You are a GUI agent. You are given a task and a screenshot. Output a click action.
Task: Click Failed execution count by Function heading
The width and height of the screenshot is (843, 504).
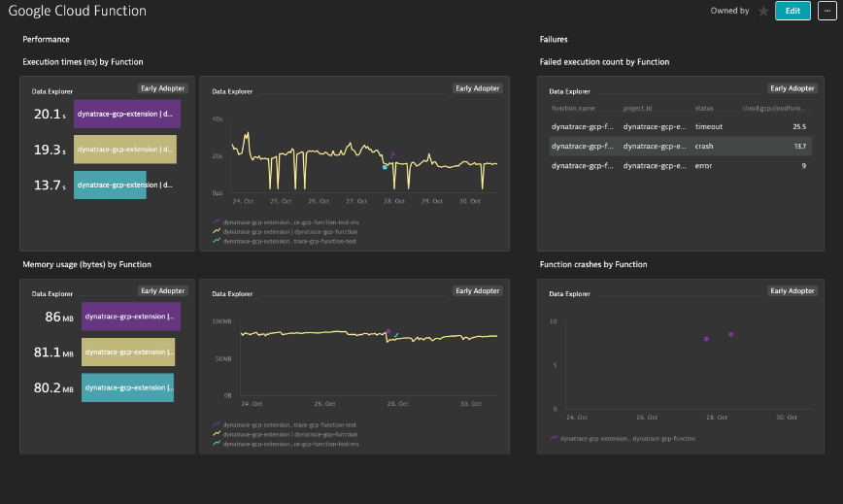[x=604, y=62]
